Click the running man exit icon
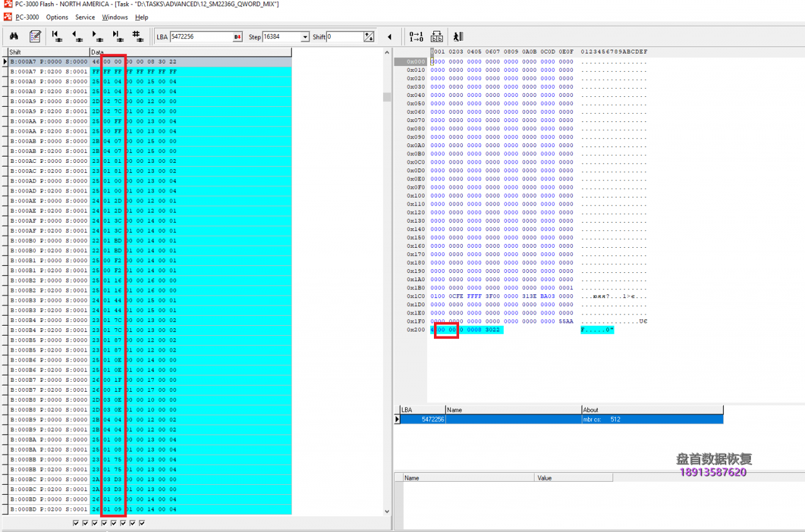Viewport: 805px width, 532px height. (x=458, y=36)
